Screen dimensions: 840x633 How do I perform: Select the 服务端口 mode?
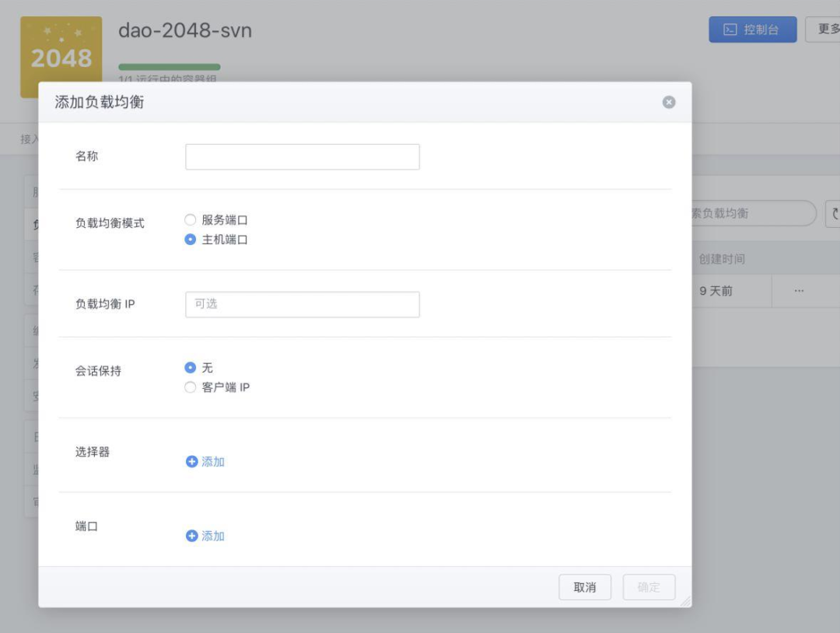point(191,220)
